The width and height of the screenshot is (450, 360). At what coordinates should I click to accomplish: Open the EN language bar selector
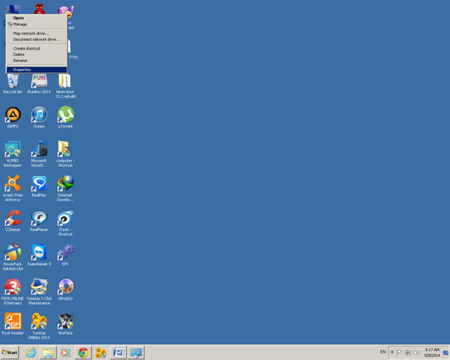[x=383, y=352]
